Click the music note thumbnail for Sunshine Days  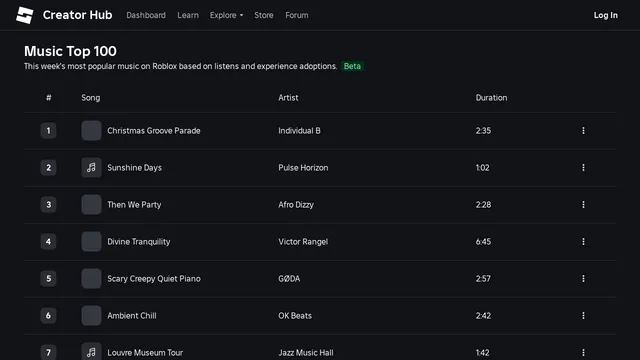coord(91,168)
